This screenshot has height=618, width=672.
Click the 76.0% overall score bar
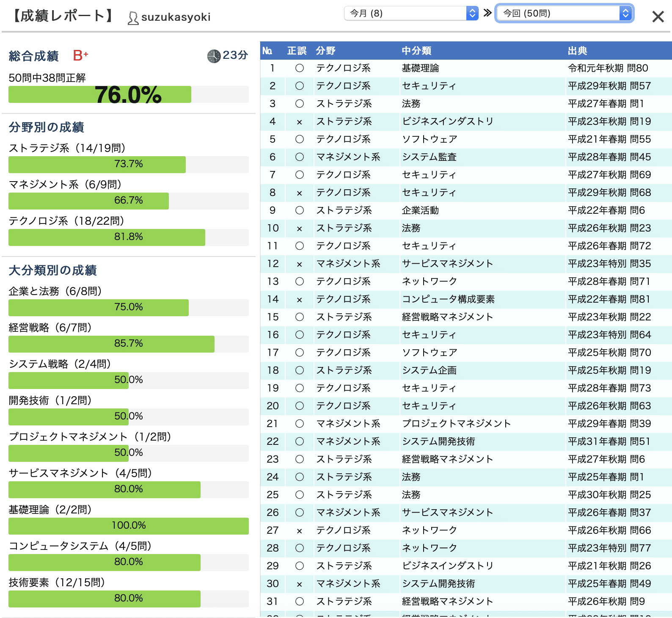coord(129,94)
